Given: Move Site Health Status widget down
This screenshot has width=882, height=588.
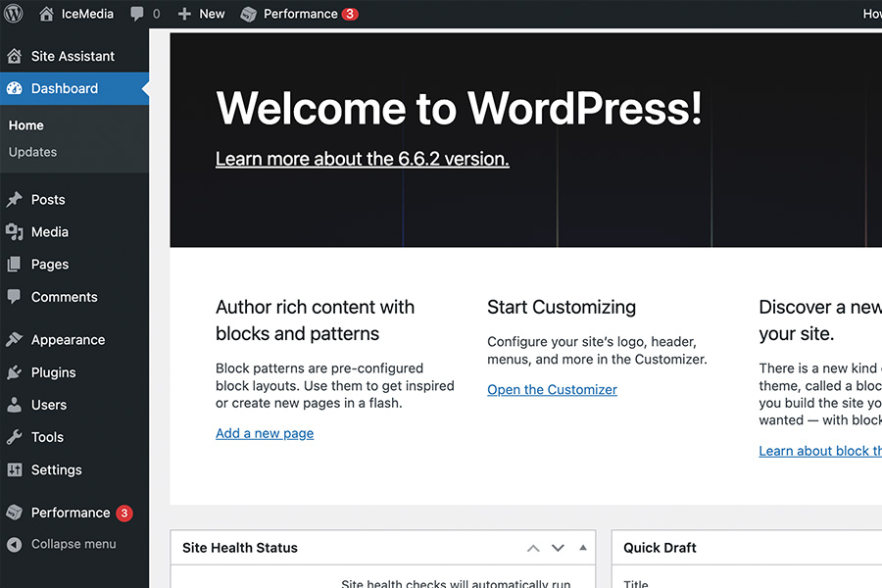Looking at the screenshot, I should tap(558, 548).
